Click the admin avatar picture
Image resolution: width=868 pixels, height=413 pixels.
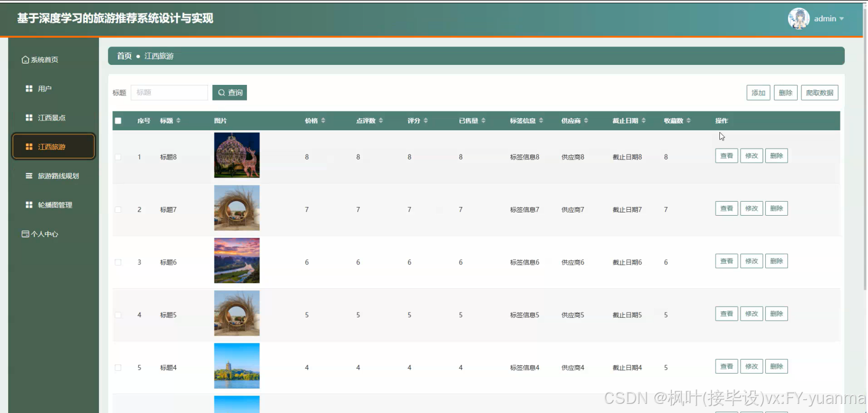click(x=798, y=18)
